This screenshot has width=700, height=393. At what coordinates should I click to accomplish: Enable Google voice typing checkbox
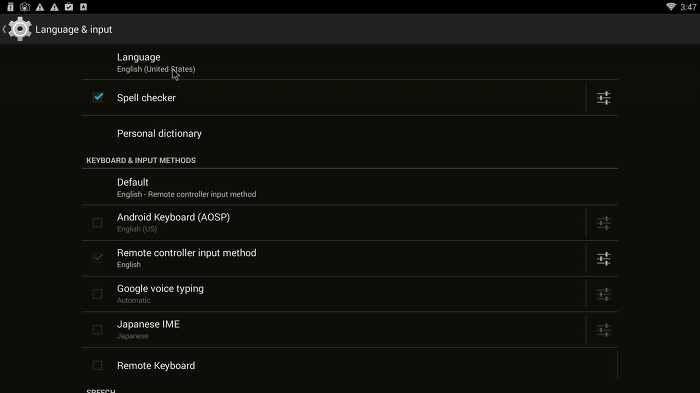97,294
